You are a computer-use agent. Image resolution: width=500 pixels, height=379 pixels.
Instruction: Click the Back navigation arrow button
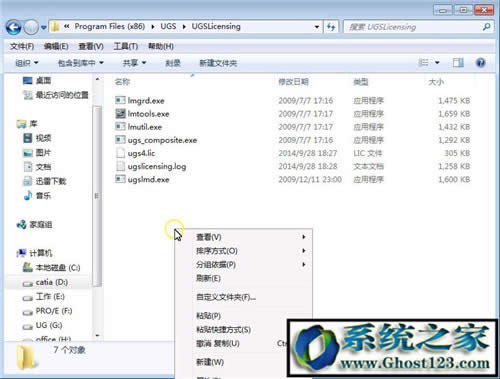[x=13, y=27]
